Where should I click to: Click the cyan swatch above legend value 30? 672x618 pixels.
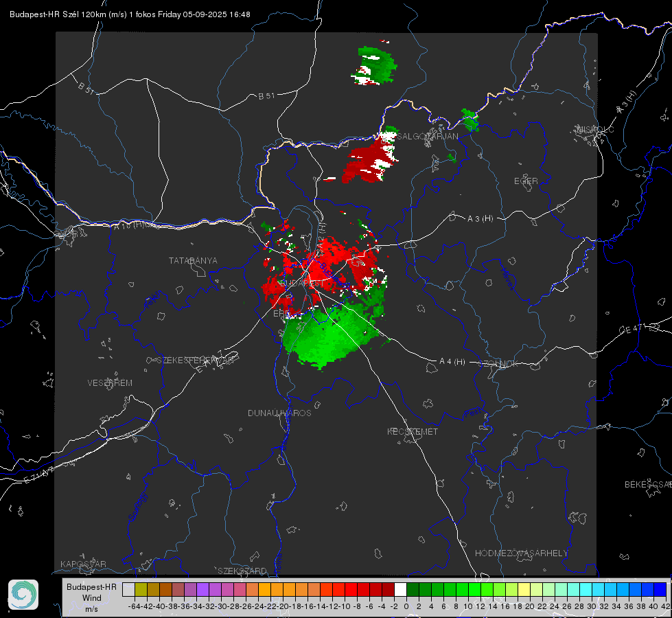pyautogui.click(x=598, y=589)
